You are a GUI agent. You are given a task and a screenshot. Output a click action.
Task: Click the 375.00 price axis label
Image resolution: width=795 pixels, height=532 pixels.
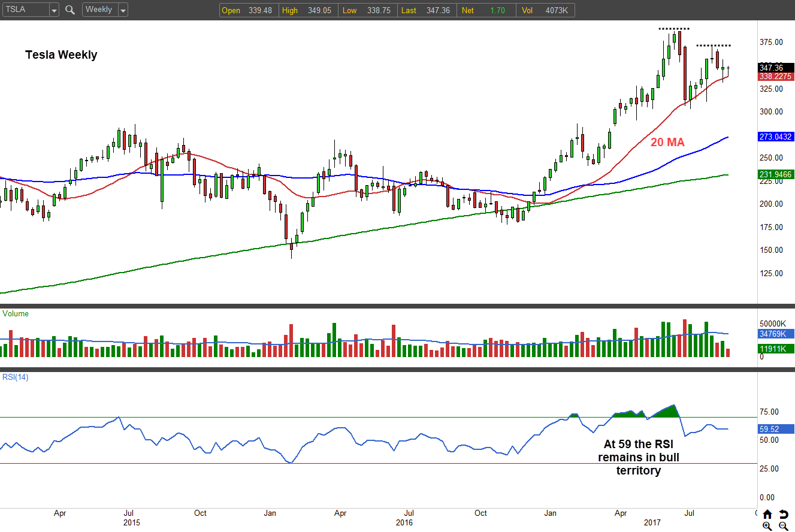coord(772,42)
